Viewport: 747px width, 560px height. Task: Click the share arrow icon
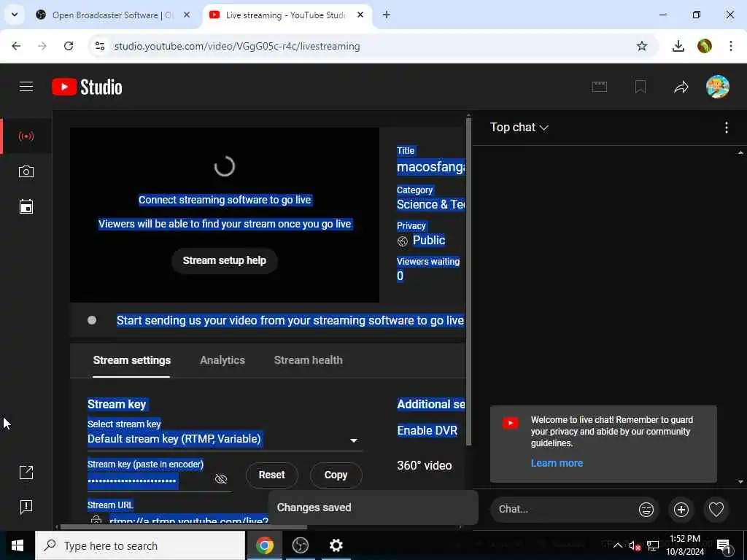tap(681, 87)
